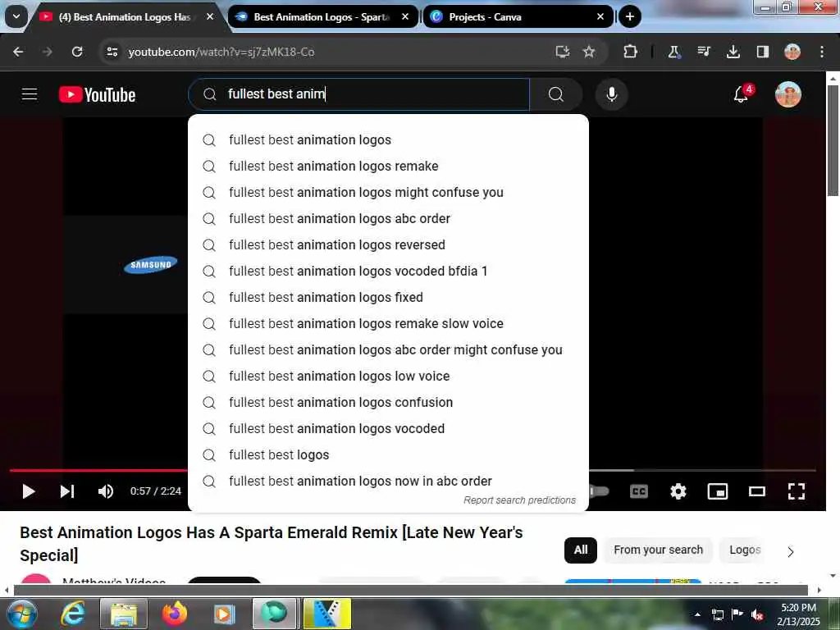The height and width of the screenshot is (630, 840).
Task: Open YouTube notifications bell
Action: pyautogui.click(x=742, y=94)
